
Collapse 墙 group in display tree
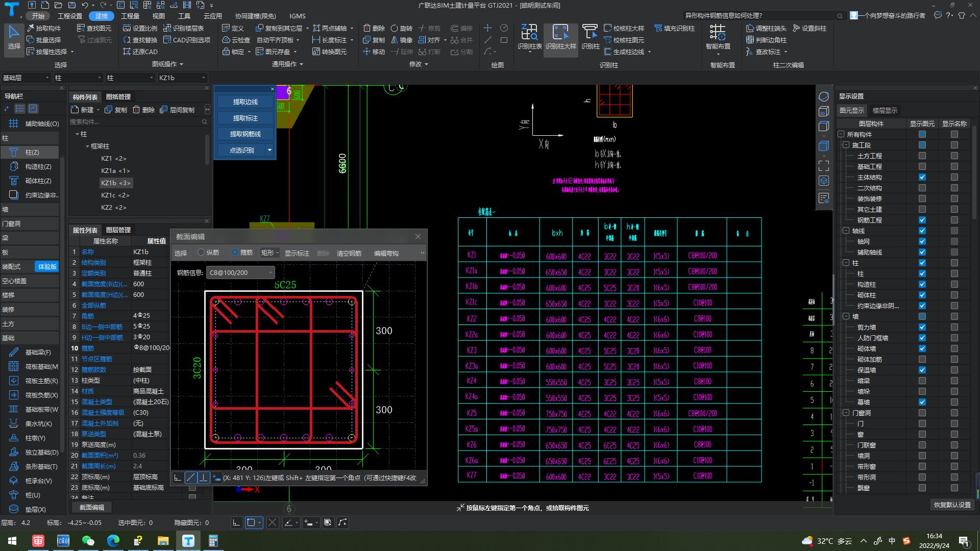click(x=846, y=316)
